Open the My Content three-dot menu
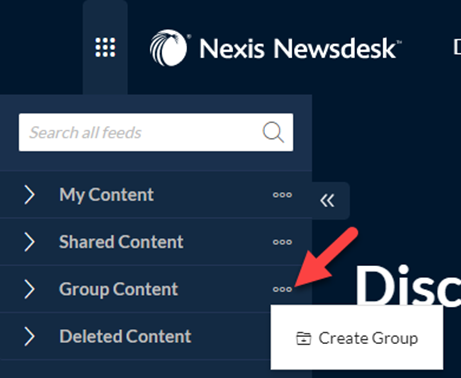Screen dimensions: 461x378 (x=282, y=195)
